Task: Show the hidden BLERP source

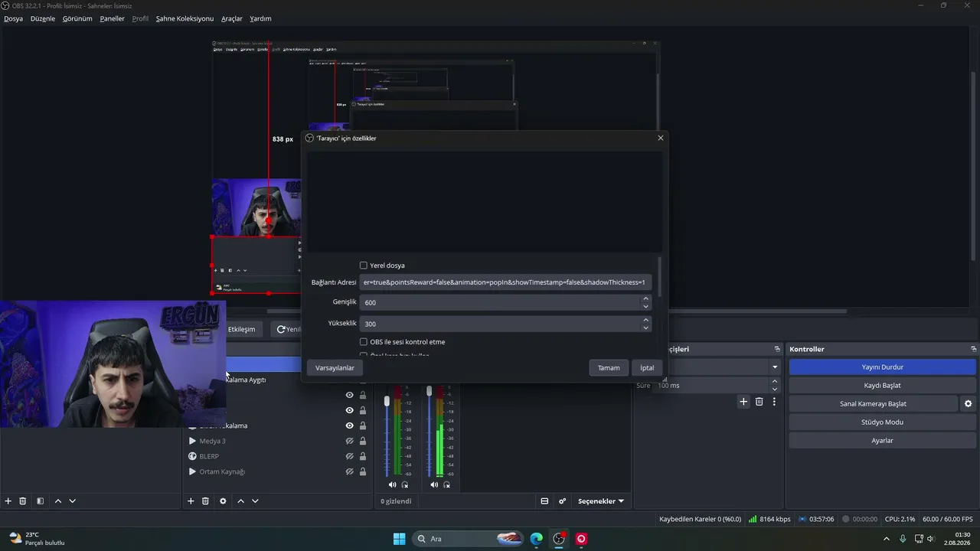Action: pyautogui.click(x=349, y=456)
